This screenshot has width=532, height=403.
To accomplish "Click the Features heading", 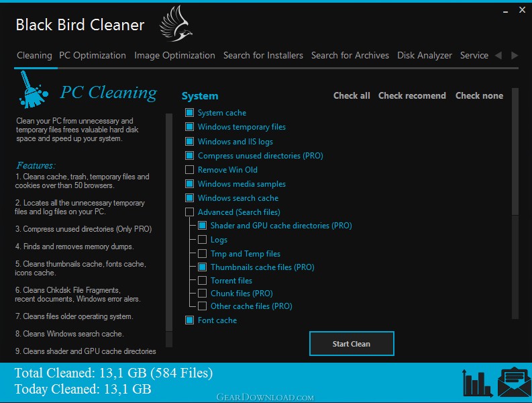I will point(36,165).
